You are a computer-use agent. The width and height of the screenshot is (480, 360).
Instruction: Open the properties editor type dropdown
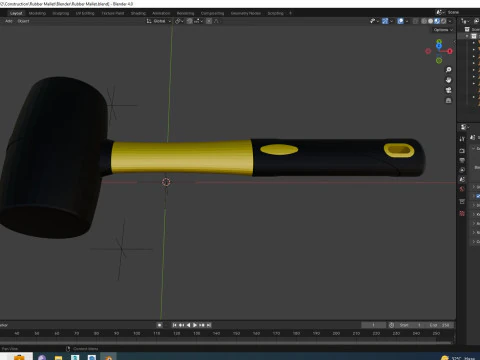pos(464,127)
